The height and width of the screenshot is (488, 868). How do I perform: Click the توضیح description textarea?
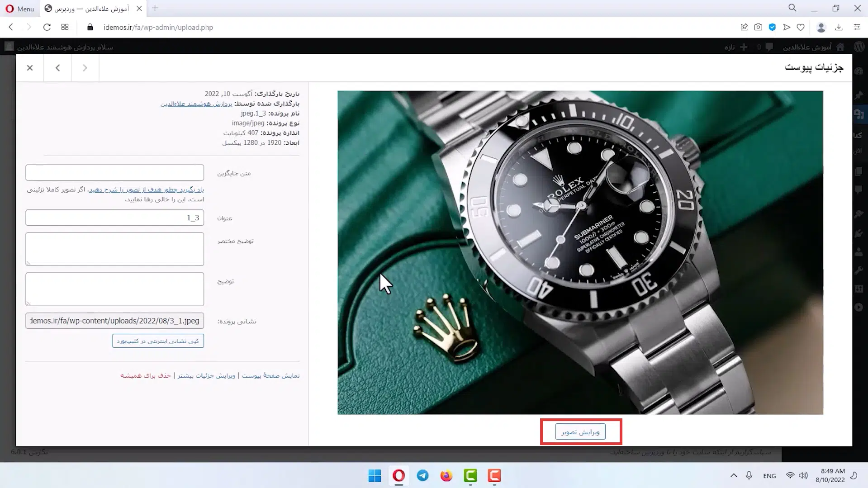[x=115, y=289]
